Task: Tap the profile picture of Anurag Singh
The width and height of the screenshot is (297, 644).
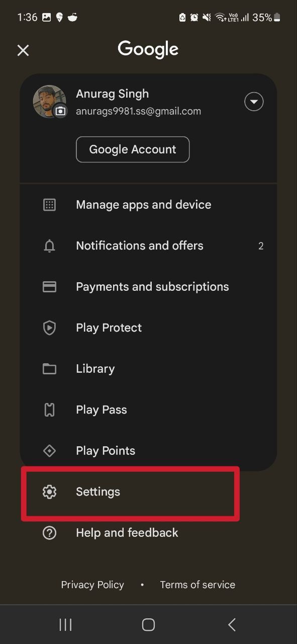Action: [x=49, y=102]
